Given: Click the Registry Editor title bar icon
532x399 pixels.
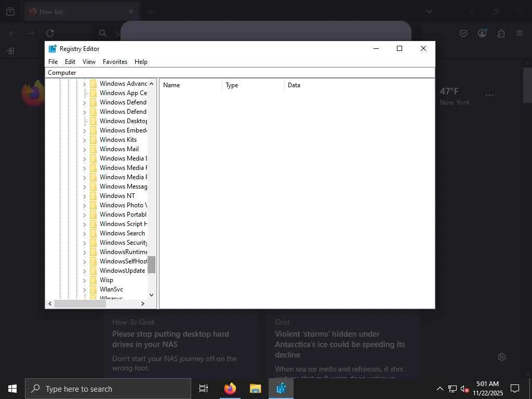Looking at the screenshot, I should 52,49.
